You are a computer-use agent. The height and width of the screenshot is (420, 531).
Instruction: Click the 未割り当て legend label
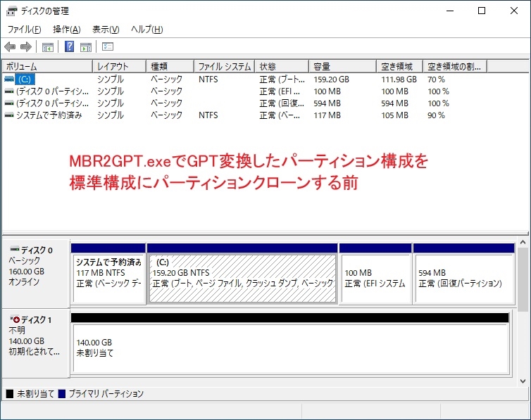[35, 394]
